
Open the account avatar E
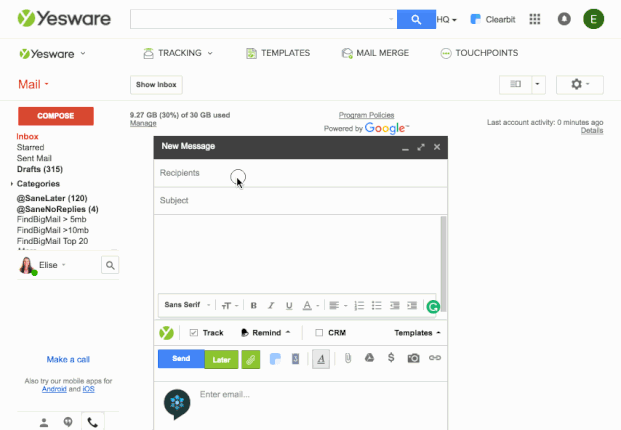pos(593,19)
